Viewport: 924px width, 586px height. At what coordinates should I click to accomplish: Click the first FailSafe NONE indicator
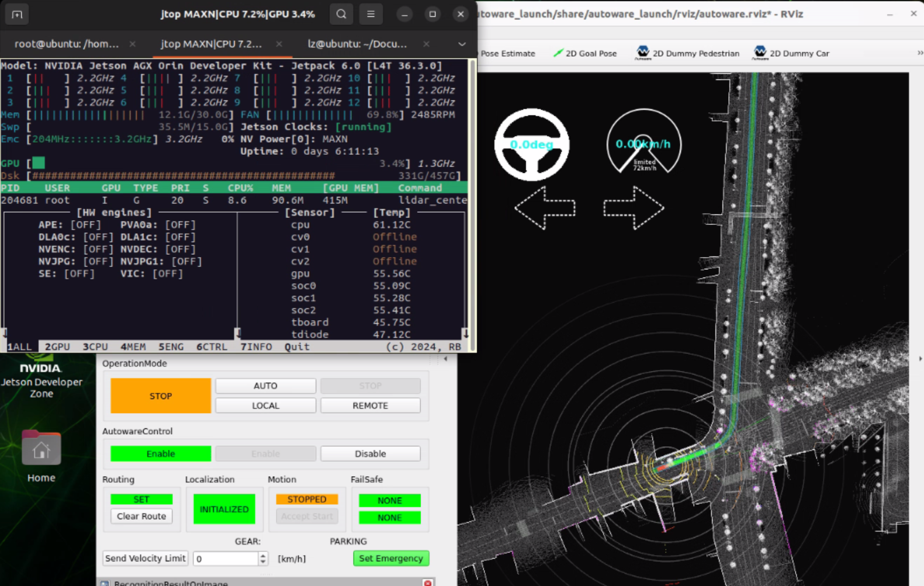(390, 500)
